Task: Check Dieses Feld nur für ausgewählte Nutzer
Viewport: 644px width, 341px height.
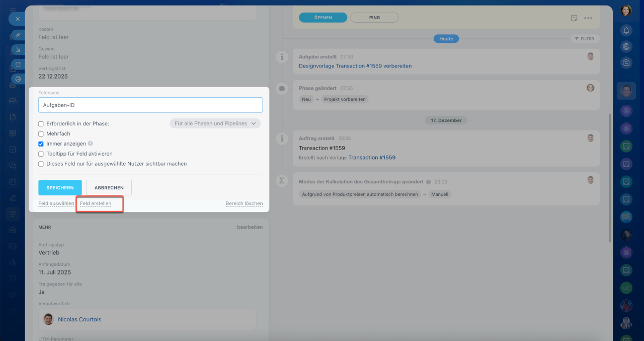Action: [x=41, y=164]
